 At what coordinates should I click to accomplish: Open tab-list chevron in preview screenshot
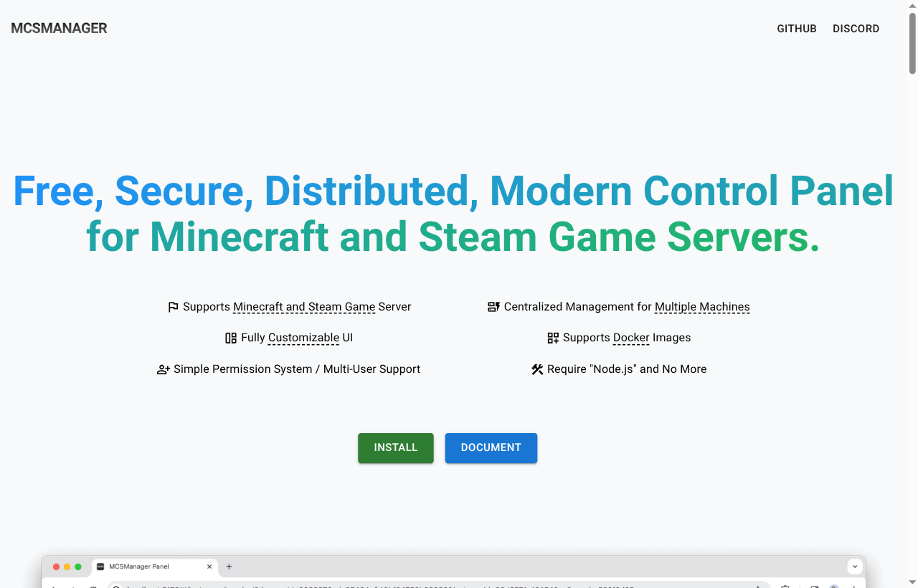tap(855, 566)
